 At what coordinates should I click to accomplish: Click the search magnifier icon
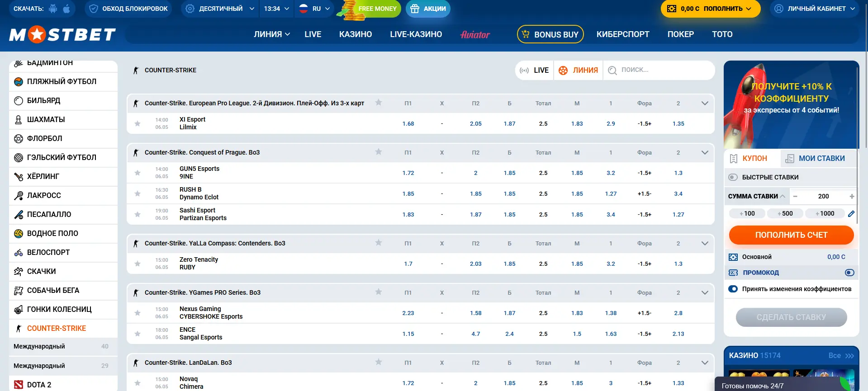[x=612, y=70]
